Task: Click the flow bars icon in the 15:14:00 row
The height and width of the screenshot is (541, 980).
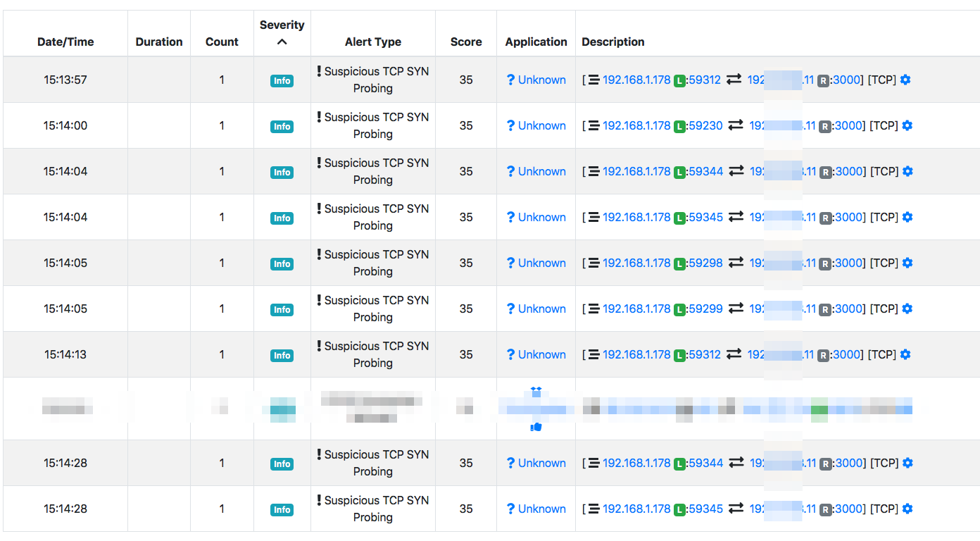Action: (x=593, y=126)
